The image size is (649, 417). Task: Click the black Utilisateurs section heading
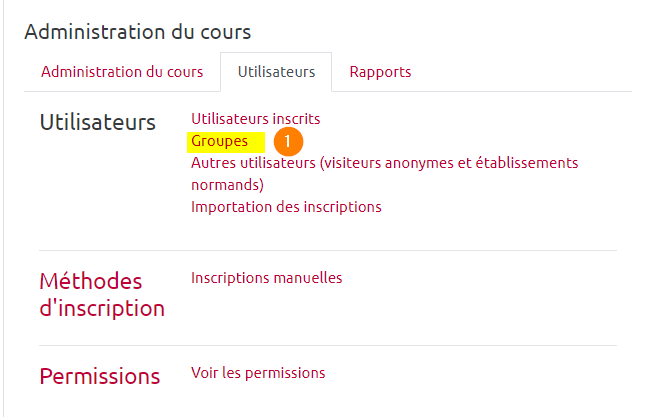click(x=97, y=123)
